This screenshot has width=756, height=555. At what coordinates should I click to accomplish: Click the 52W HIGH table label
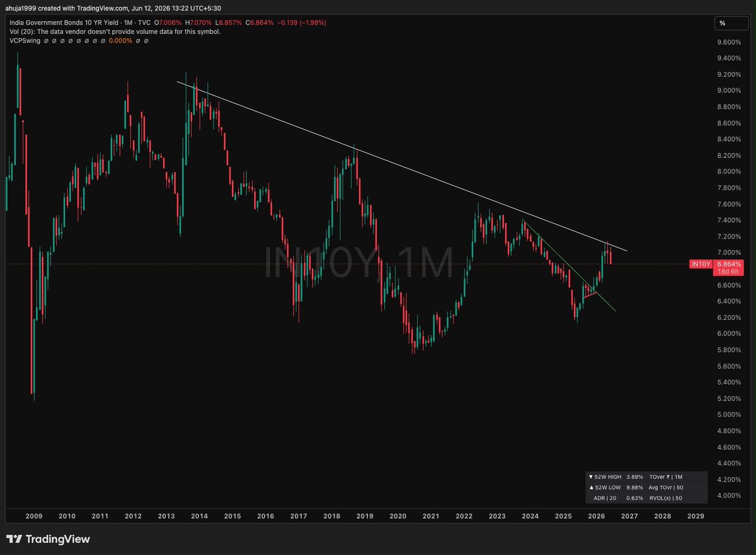pos(604,477)
